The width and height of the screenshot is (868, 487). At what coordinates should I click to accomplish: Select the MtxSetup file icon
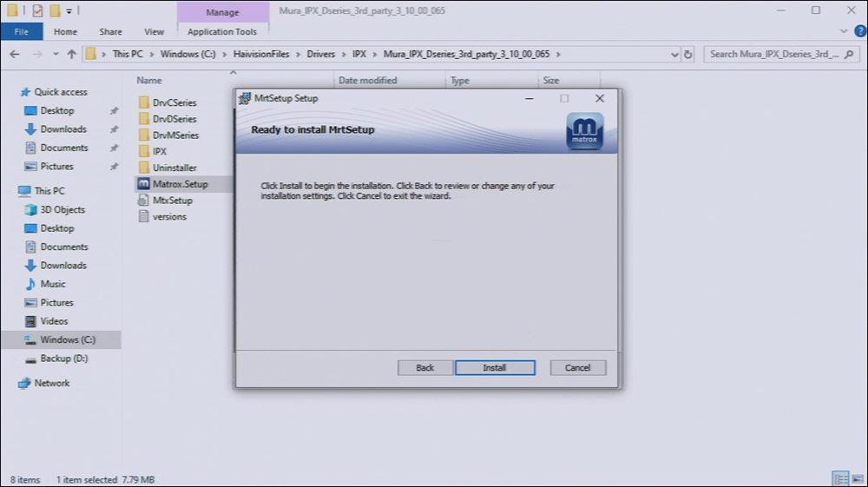point(144,201)
